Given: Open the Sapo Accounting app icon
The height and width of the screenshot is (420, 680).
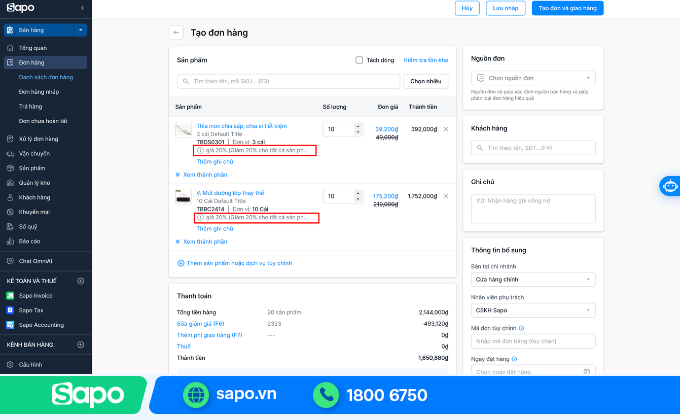Looking at the screenshot, I should [10, 325].
